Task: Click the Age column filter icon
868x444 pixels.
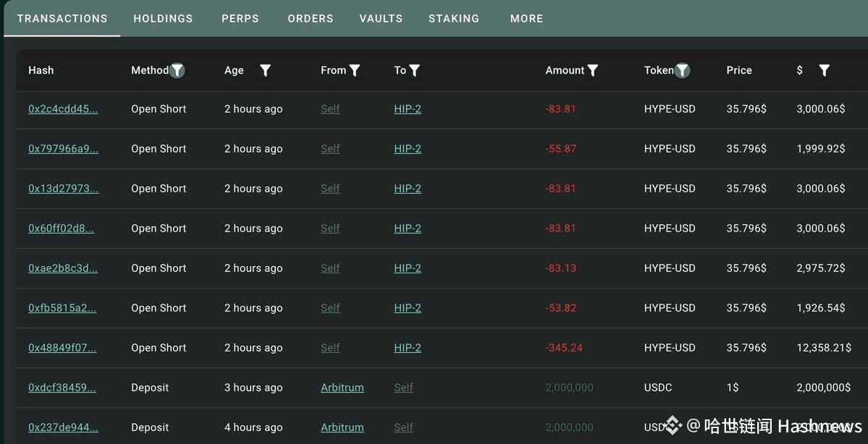Action: 265,70
